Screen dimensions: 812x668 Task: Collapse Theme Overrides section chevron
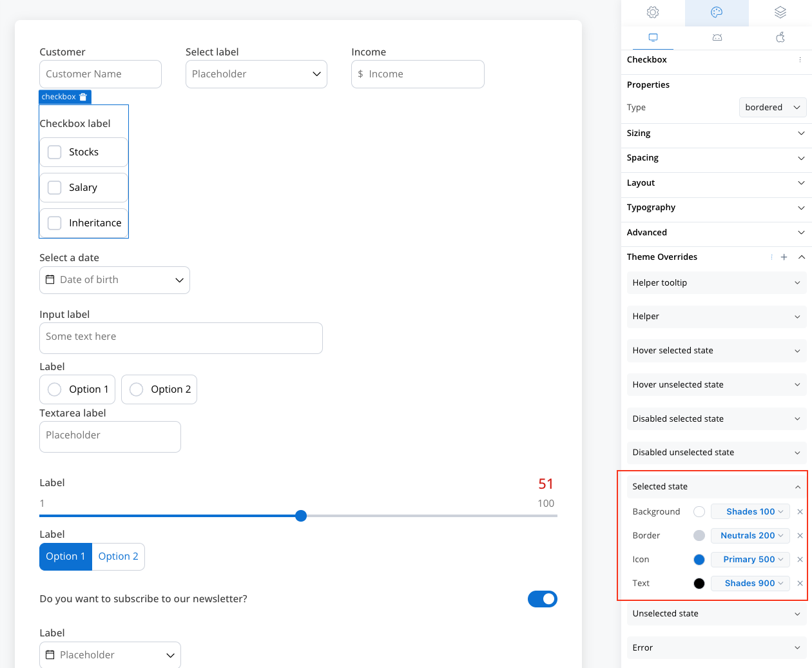[802, 257]
